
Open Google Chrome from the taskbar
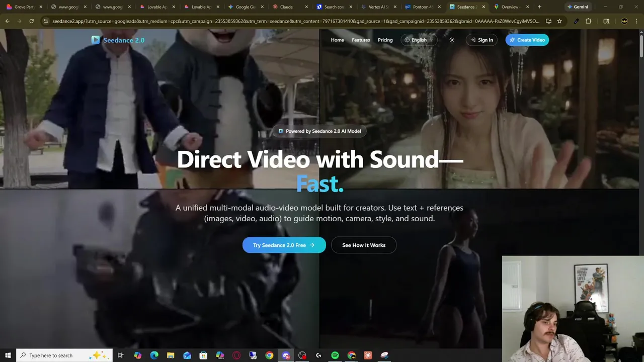(269, 355)
